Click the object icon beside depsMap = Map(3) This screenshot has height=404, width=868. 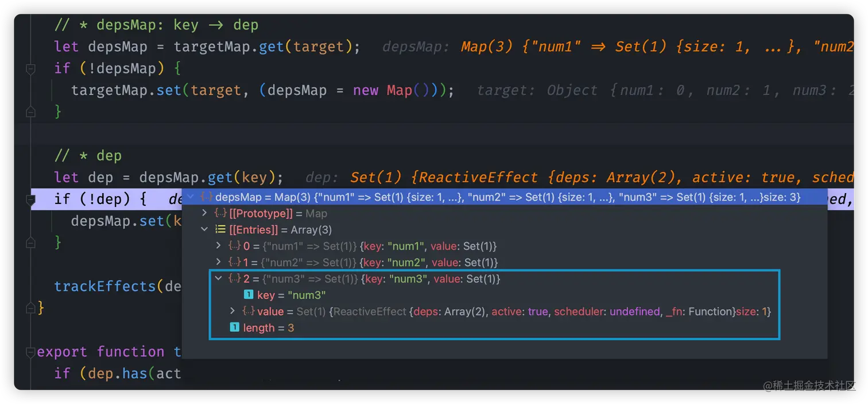[x=206, y=197]
